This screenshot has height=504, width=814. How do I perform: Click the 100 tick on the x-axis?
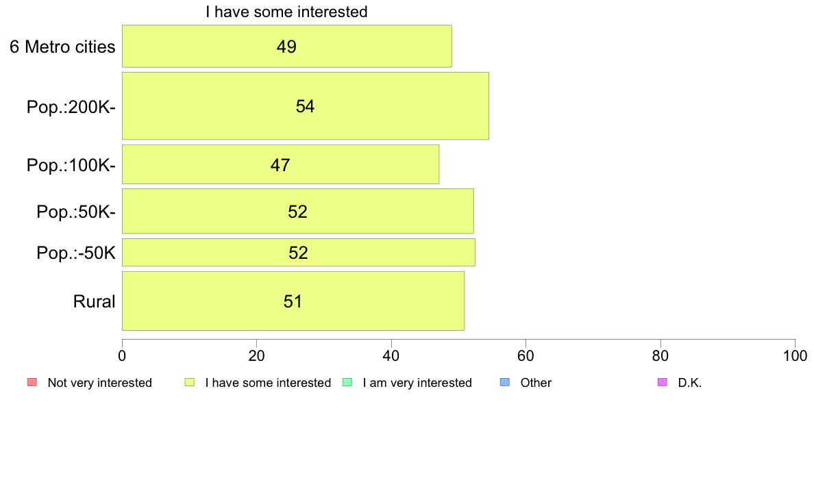795,355
